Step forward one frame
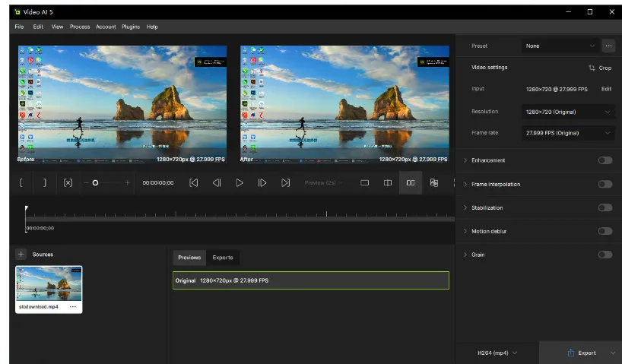This screenshot has width=622, height=364. (x=262, y=183)
